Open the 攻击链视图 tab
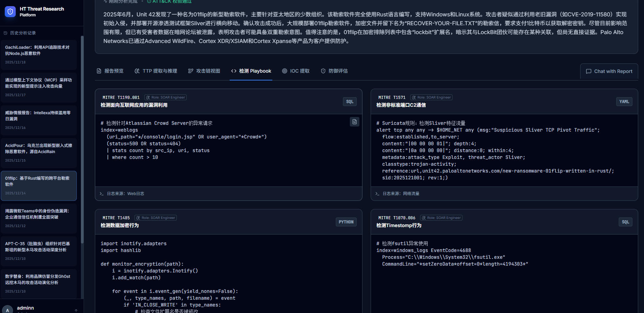The height and width of the screenshot is (313, 644). click(204, 71)
